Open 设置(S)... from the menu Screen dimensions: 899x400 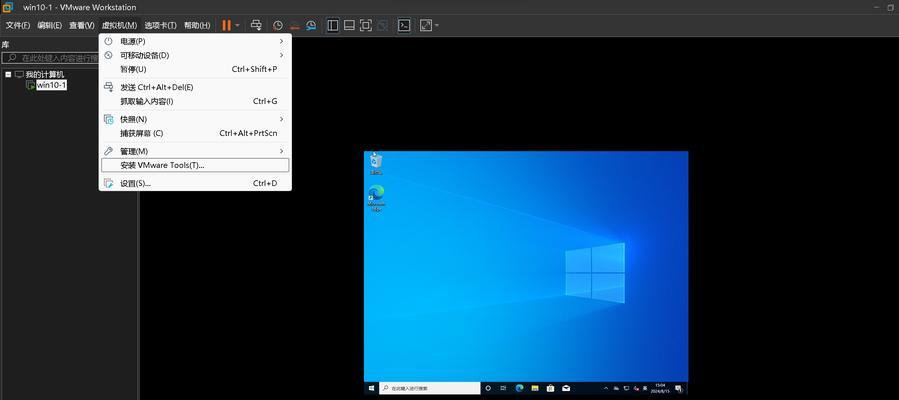click(x=195, y=183)
